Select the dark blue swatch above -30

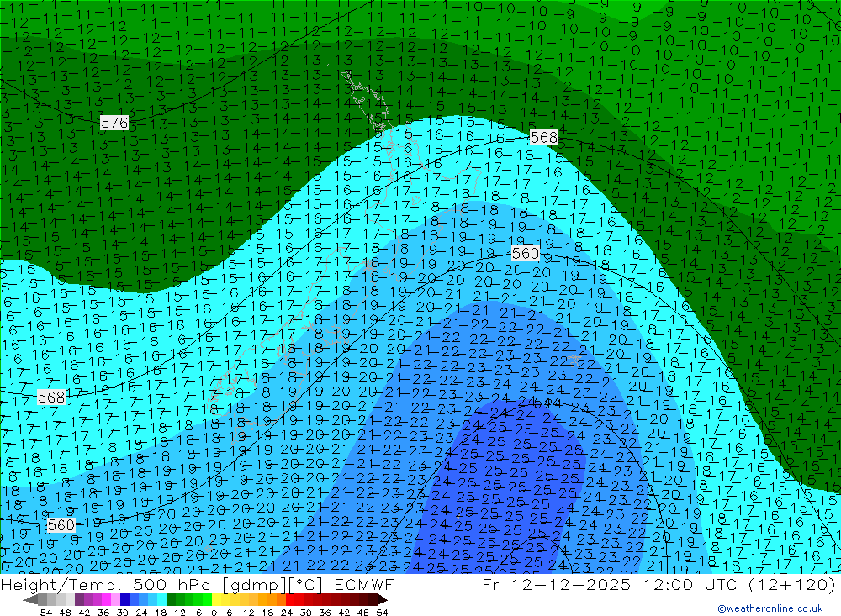(x=125, y=600)
